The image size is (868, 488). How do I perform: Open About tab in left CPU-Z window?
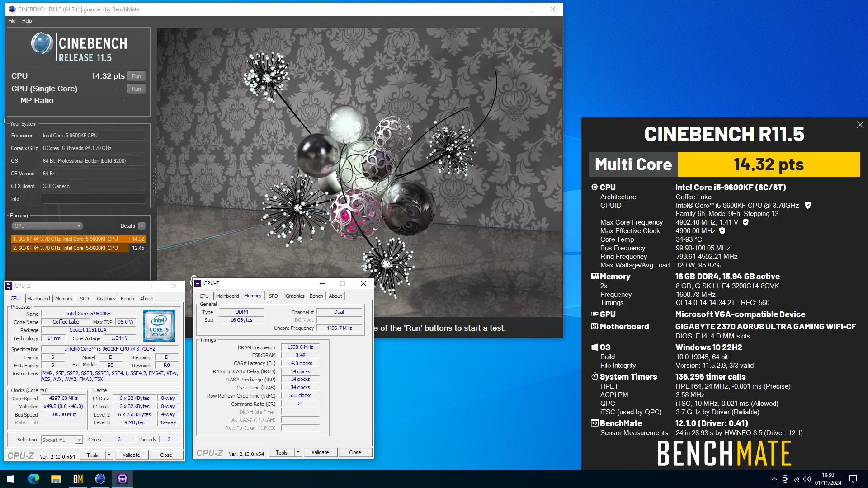[x=146, y=299]
